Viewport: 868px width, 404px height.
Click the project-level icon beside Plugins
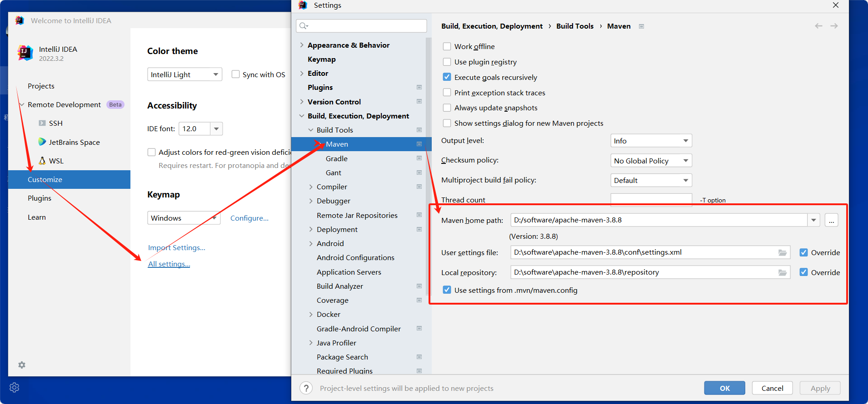coord(419,87)
